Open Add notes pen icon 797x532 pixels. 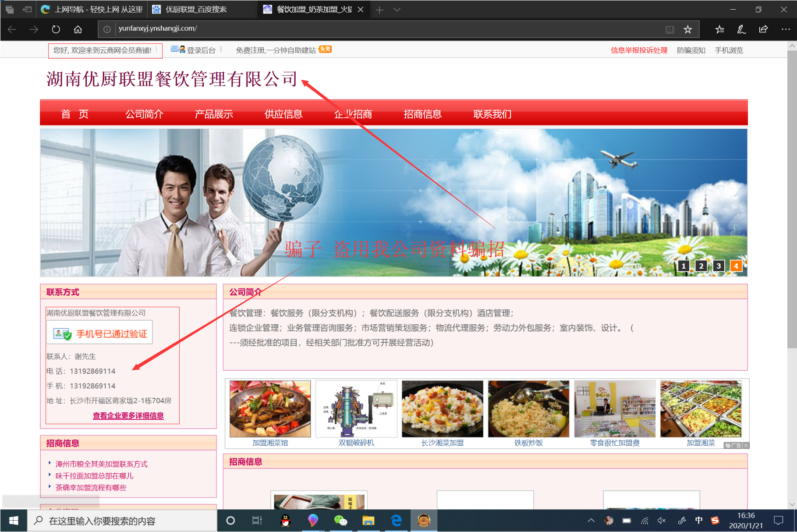click(741, 29)
